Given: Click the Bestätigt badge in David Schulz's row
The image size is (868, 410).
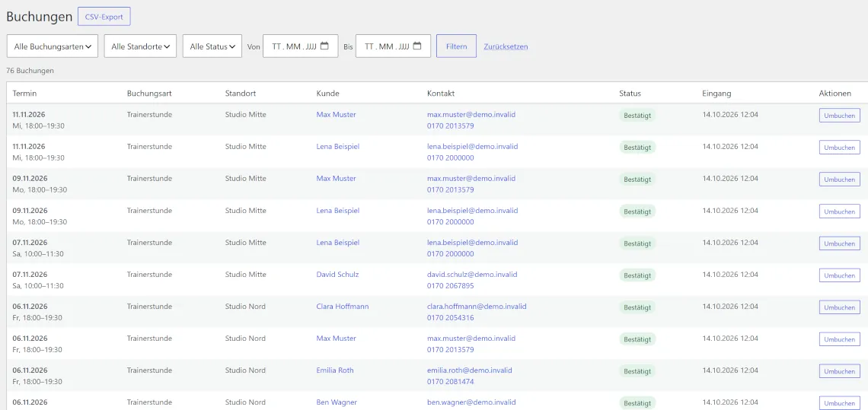Looking at the screenshot, I should pyautogui.click(x=637, y=275).
